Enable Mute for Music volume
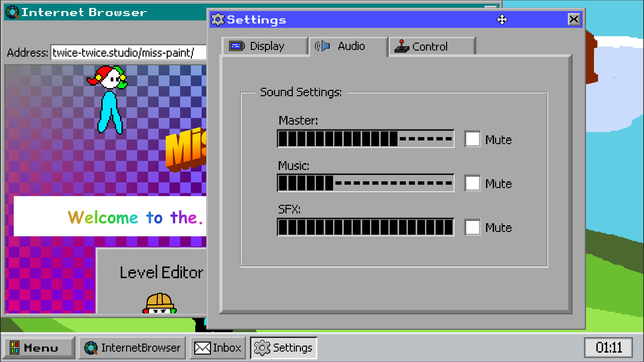The height and width of the screenshot is (362, 644). tap(472, 183)
